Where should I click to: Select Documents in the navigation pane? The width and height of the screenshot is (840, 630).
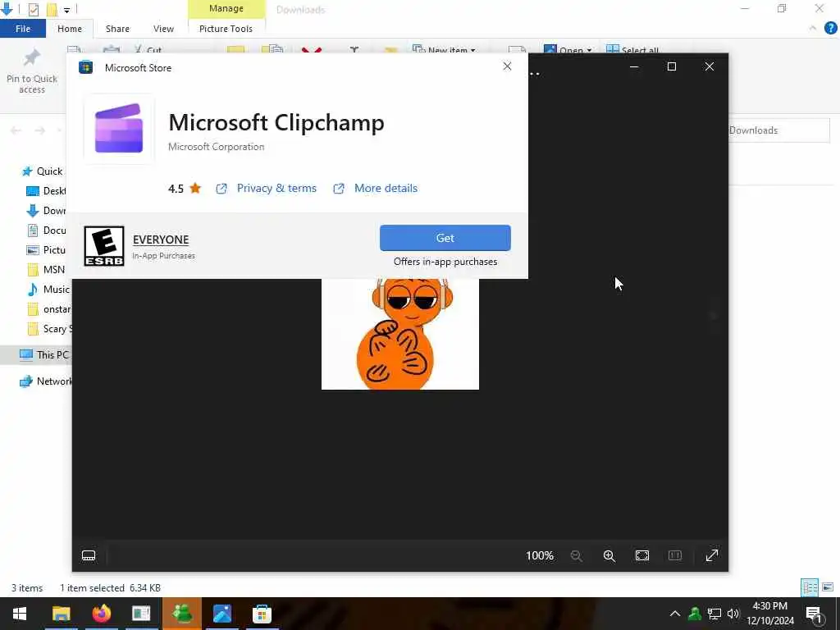[x=46, y=231]
